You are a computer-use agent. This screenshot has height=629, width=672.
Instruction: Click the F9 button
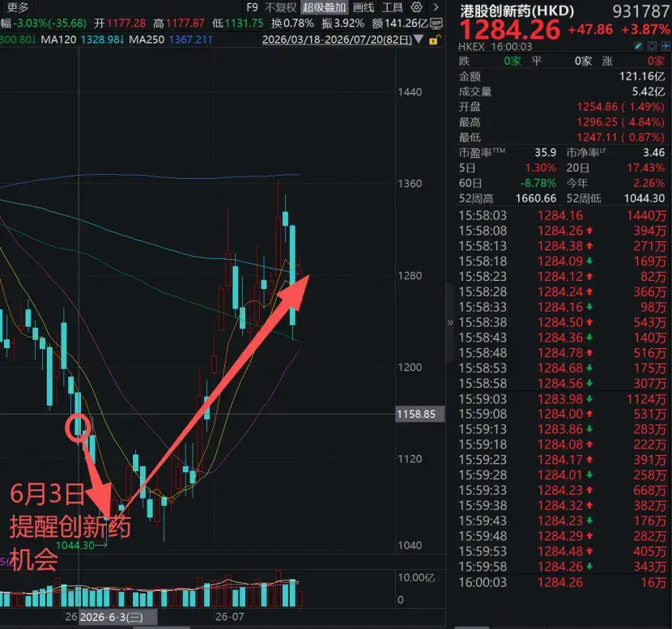click(x=253, y=7)
